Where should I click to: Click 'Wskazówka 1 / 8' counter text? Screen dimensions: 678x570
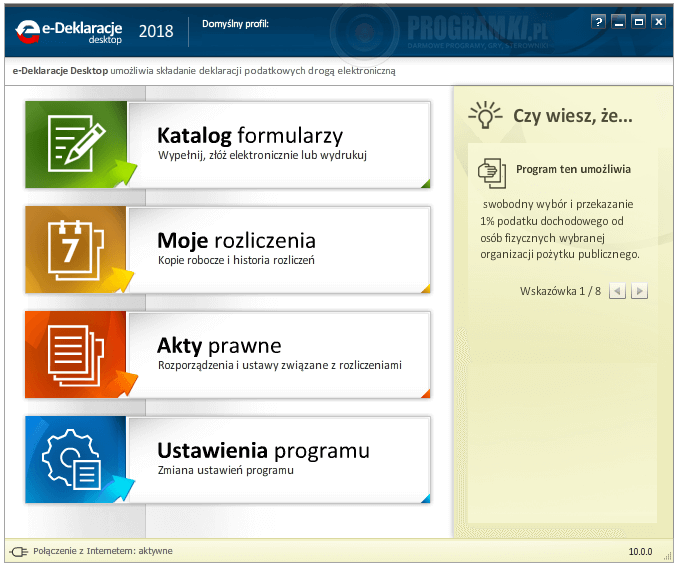pyautogui.click(x=560, y=291)
